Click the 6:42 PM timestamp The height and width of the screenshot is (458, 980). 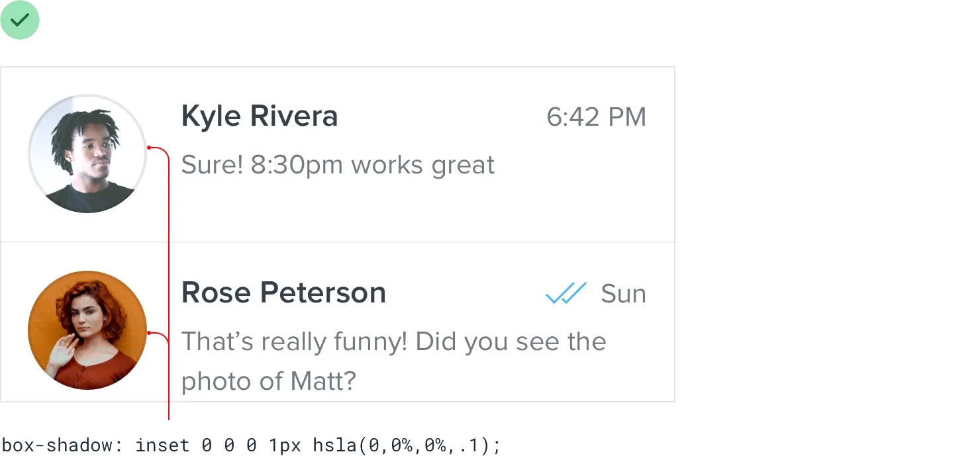coord(596,117)
